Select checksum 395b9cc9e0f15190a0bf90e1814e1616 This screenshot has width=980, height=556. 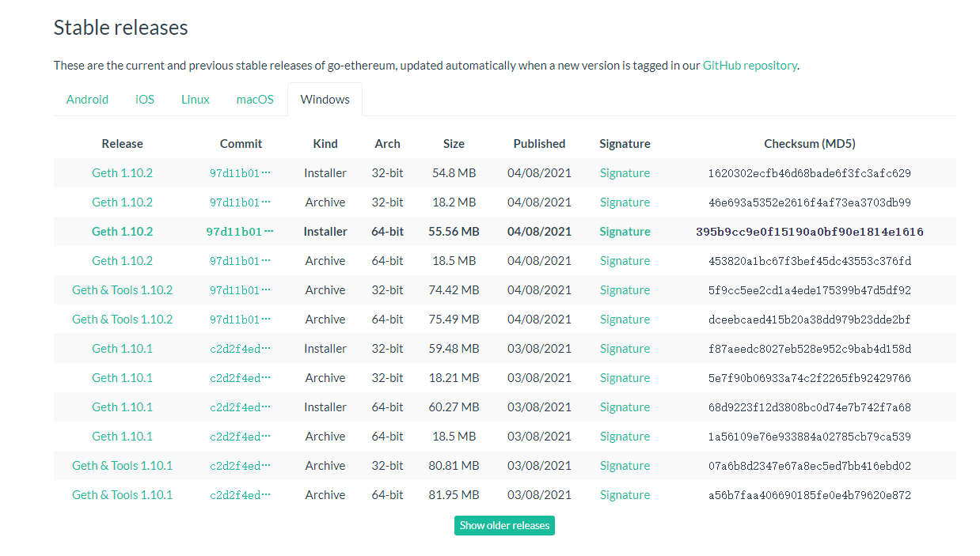810,232
